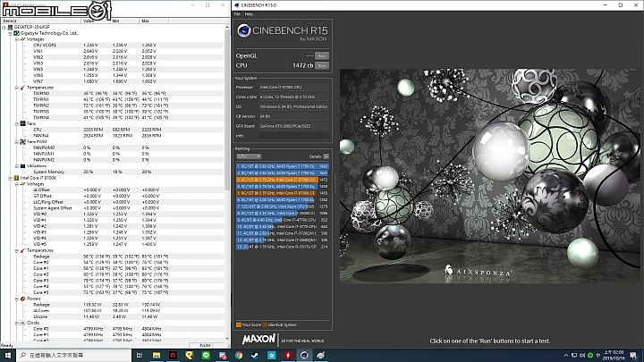Click the Max column header in HWMonitor
Screen dimensions: 644x362
pos(154,21)
